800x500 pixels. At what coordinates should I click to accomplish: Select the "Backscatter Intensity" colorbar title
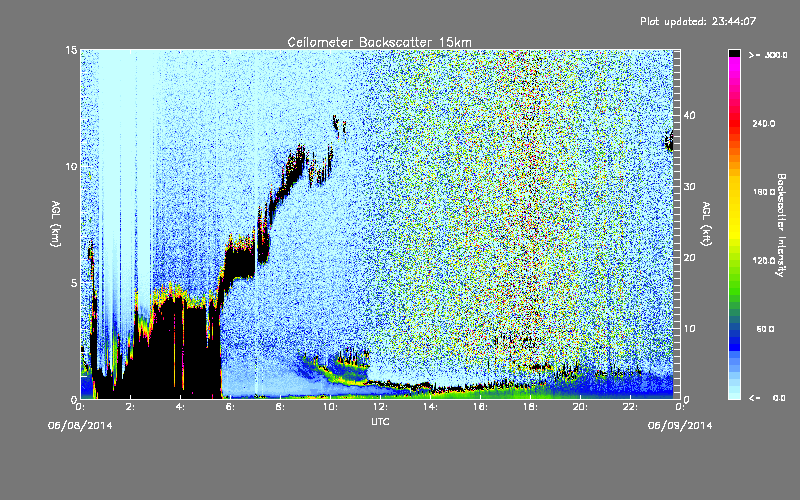781,225
